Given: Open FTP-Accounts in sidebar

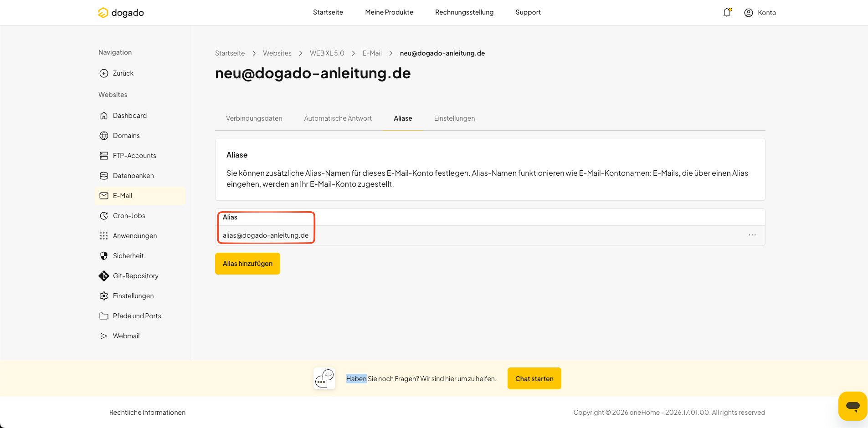Looking at the screenshot, I should (134, 156).
